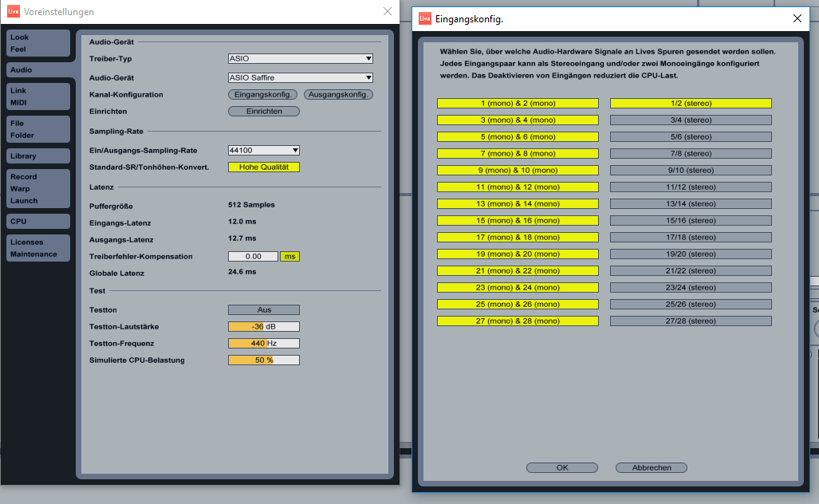Enable the 19/20 (stereo) input

(x=691, y=254)
